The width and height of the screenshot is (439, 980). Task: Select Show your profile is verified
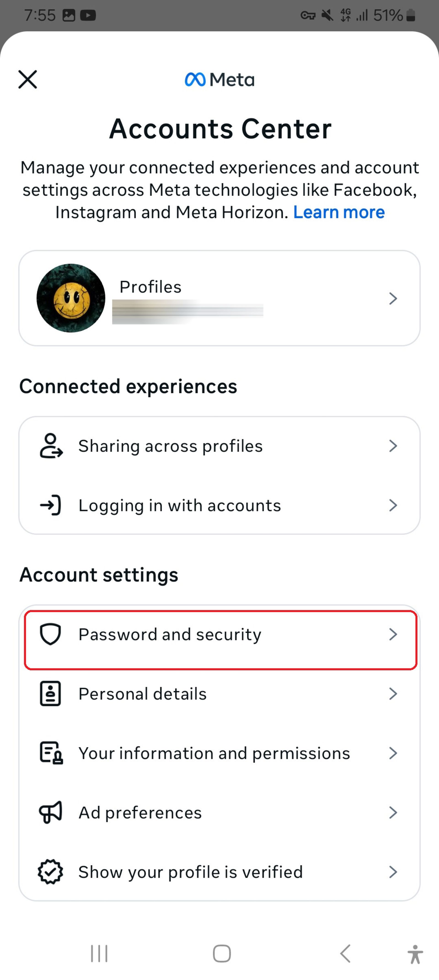[219, 871]
